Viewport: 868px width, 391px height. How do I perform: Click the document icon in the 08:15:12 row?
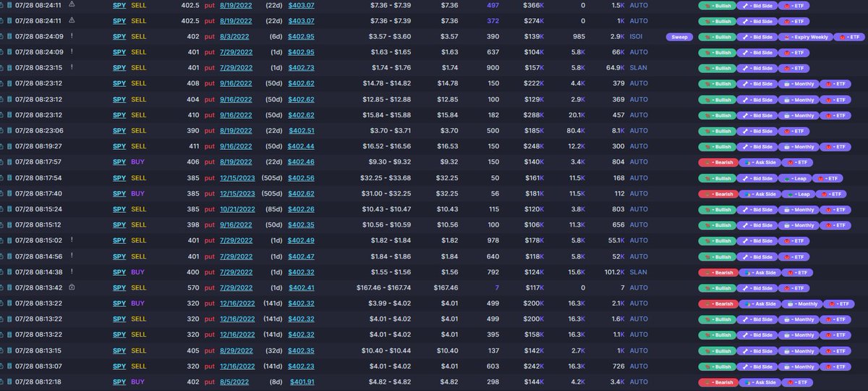(10, 225)
